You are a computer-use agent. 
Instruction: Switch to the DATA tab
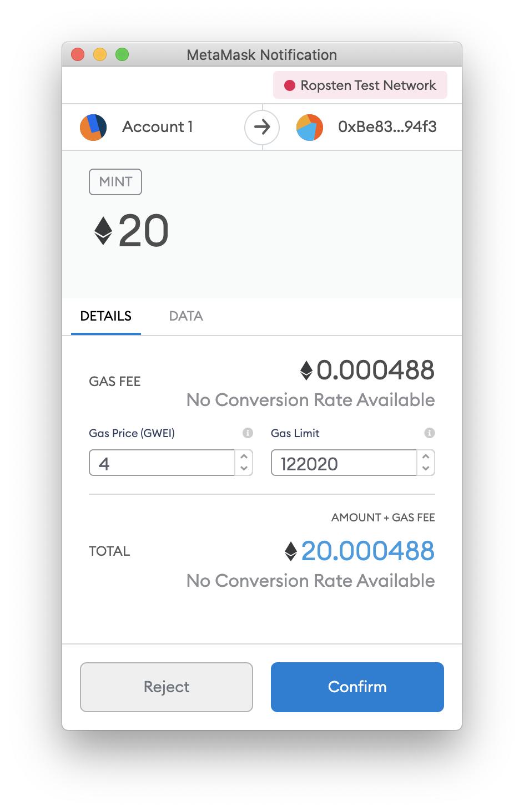[186, 316]
